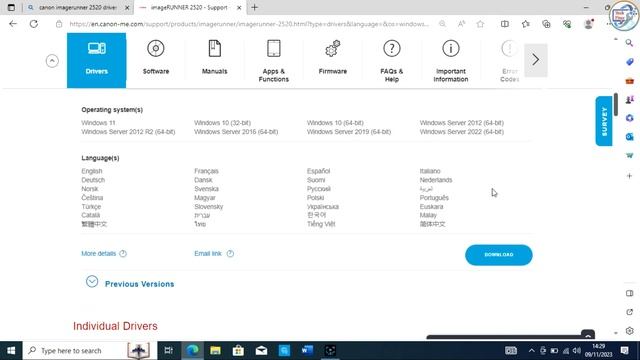Open sidebar settings gear
Screen dimensions: 640x360
pyautogui.click(x=629, y=331)
